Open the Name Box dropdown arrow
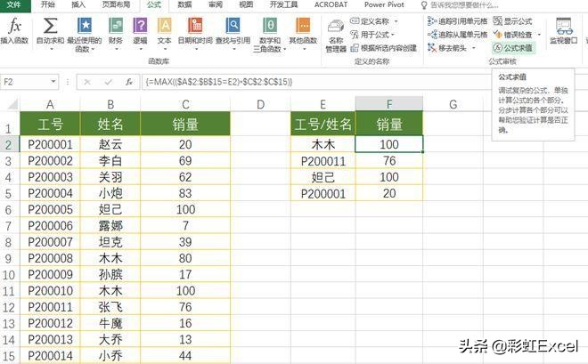588x364 pixels. click(x=53, y=82)
